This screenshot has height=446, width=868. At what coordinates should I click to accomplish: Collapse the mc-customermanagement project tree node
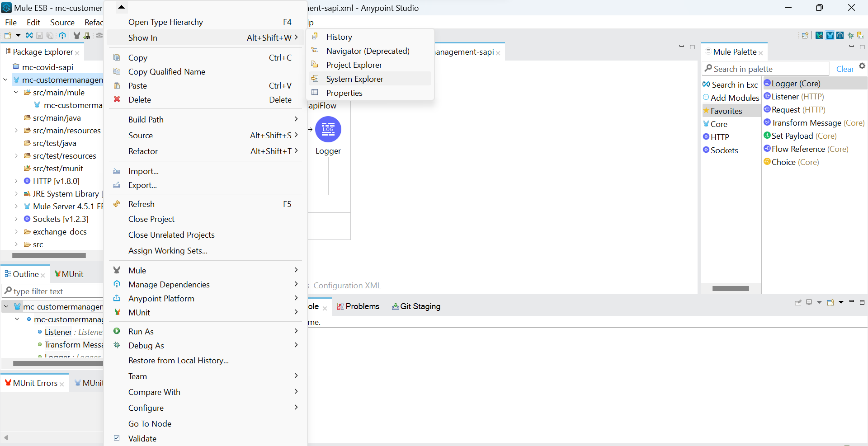point(5,80)
